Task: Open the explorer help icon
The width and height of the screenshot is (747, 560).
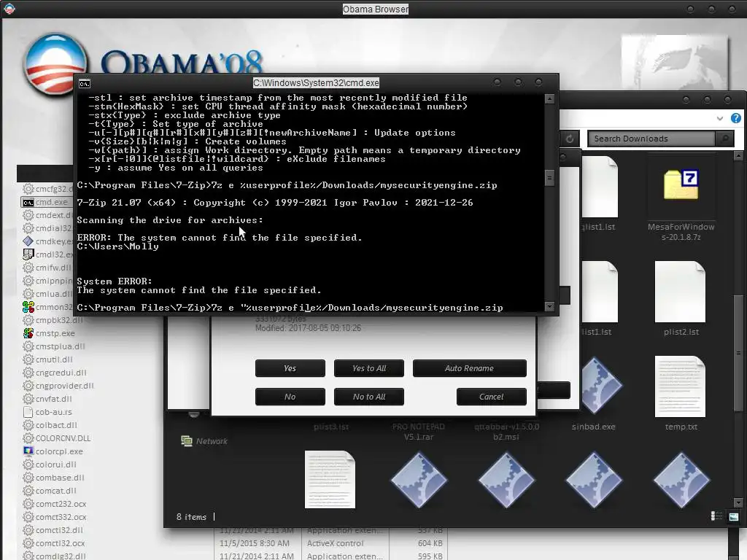Action: [x=736, y=118]
